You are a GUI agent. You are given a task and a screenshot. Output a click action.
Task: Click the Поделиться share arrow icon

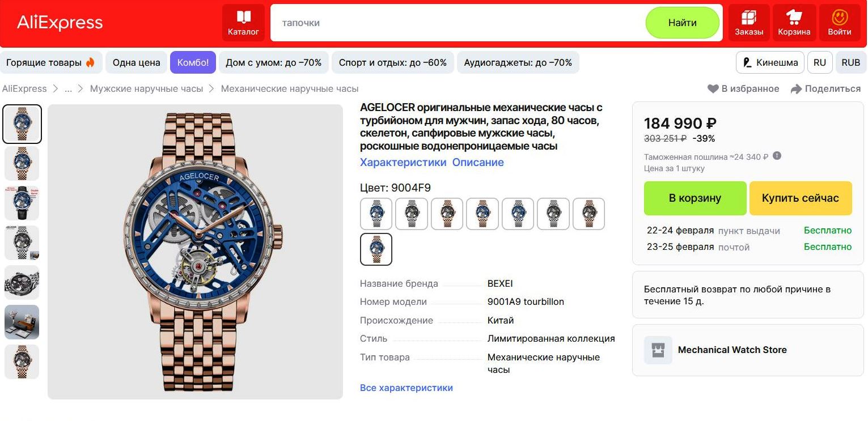point(797,89)
